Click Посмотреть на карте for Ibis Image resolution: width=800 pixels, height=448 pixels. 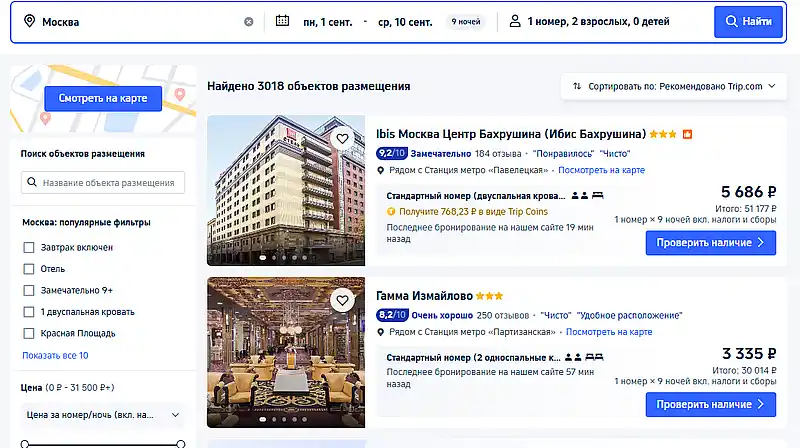pyautogui.click(x=602, y=170)
